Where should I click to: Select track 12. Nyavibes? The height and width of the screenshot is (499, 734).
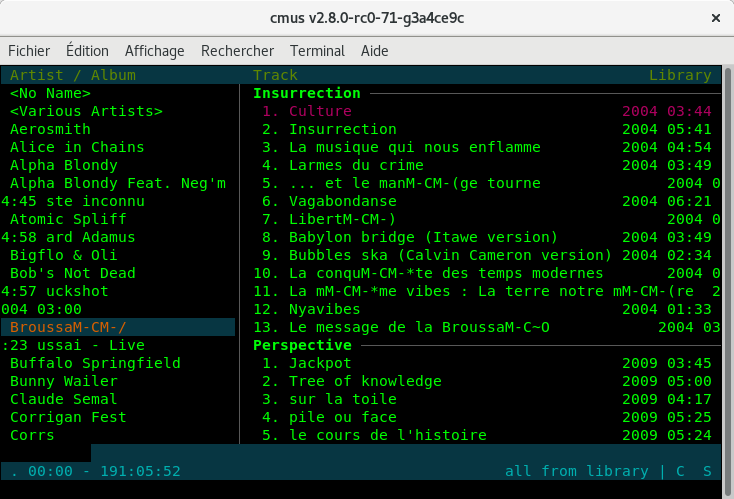pyautogui.click(x=482, y=309)
